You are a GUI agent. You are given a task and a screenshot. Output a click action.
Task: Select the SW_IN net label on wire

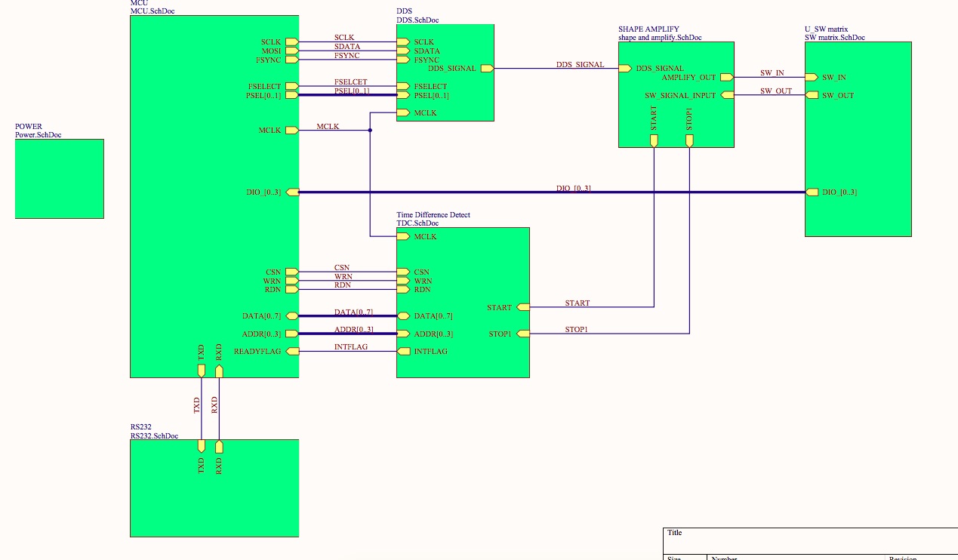pos(772,73)
